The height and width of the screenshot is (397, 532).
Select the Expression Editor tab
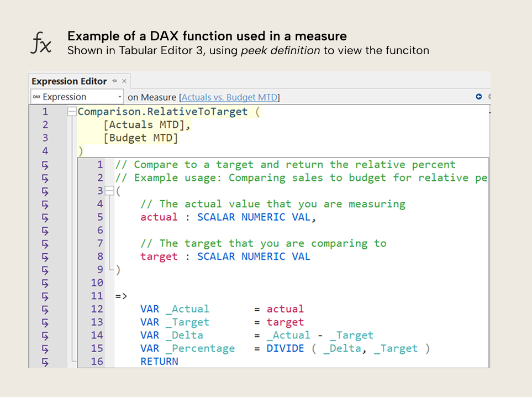(x=69, y=81)
